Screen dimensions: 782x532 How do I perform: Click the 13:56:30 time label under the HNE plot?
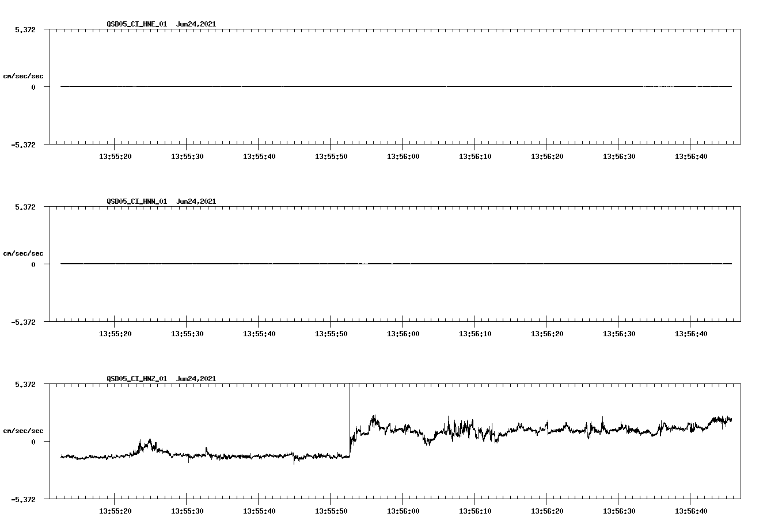pyautogui.click(x=619, y=156)
